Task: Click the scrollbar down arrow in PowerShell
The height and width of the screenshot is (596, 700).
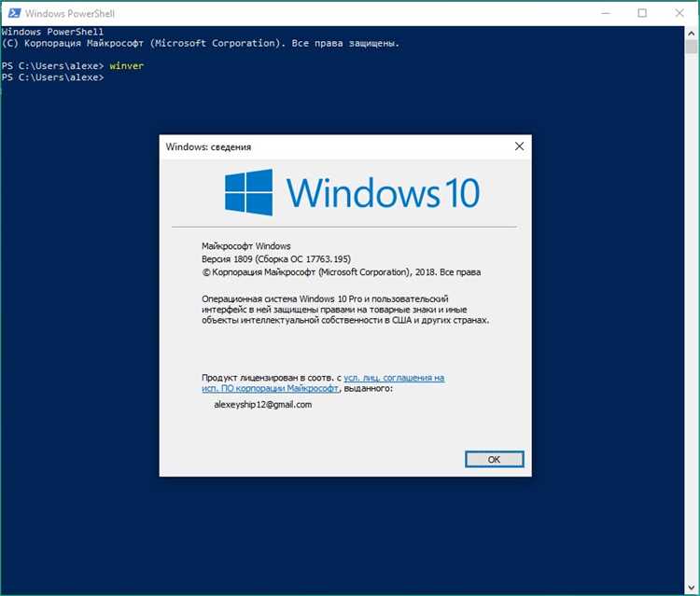Action: click(691, 588)
